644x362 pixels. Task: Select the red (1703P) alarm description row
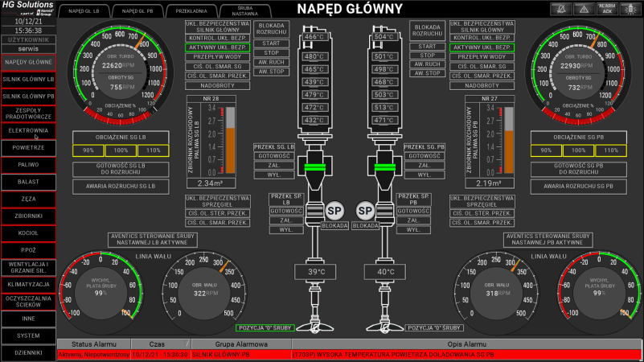(x=467, y=355)
